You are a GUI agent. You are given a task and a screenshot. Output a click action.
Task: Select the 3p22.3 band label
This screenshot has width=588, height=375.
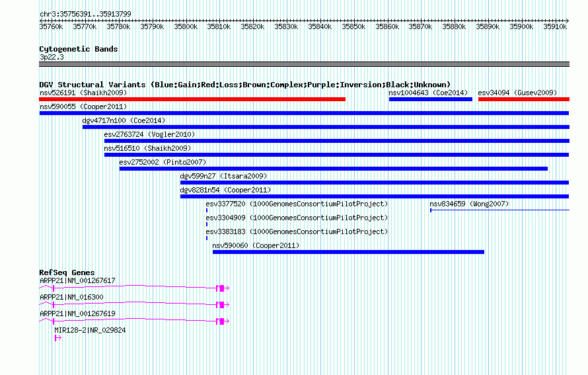coord(52,57)
